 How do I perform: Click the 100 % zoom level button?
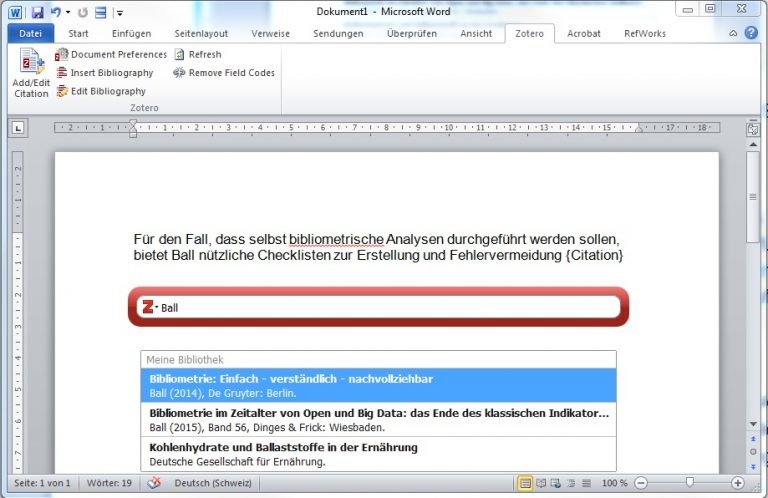point(614,483)
